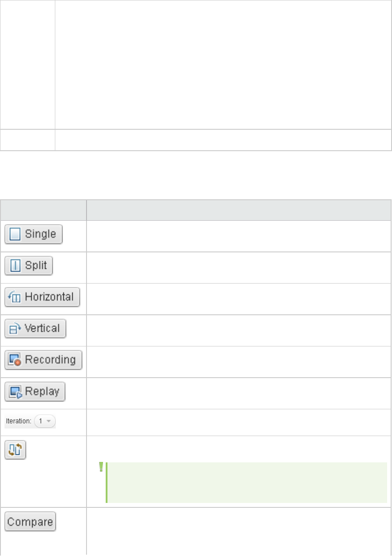
Task: Click the blank page icon on Single
Action: point(15,235)
